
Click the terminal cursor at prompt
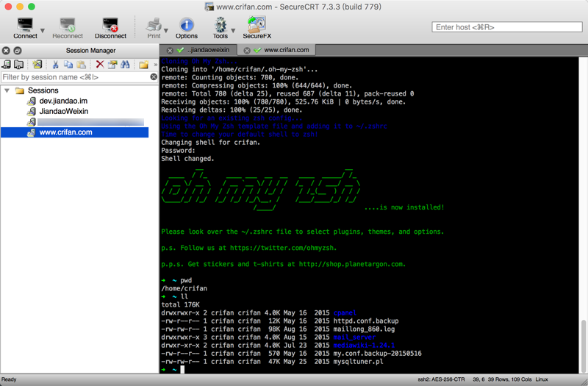click(x=182, y=370)
